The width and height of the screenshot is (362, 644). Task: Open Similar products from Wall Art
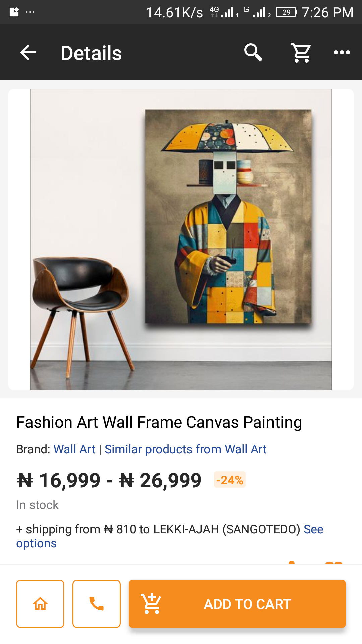tap(185, 449)
